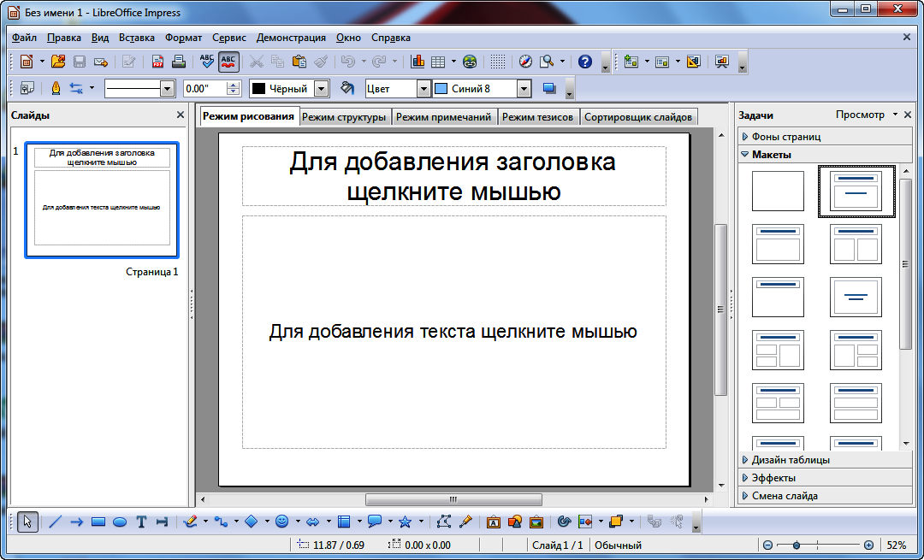Open the Формат menu
The image size is (924, 560).
pos(183,37)
